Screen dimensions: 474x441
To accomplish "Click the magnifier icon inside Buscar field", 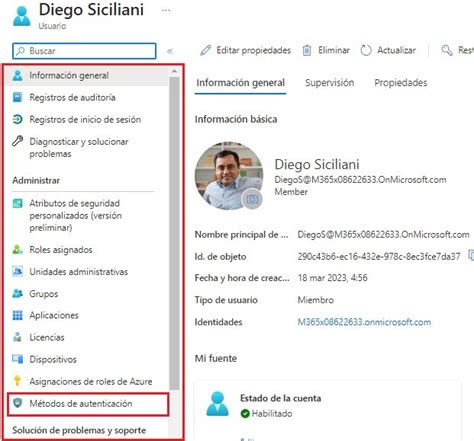I will [21, 51].
